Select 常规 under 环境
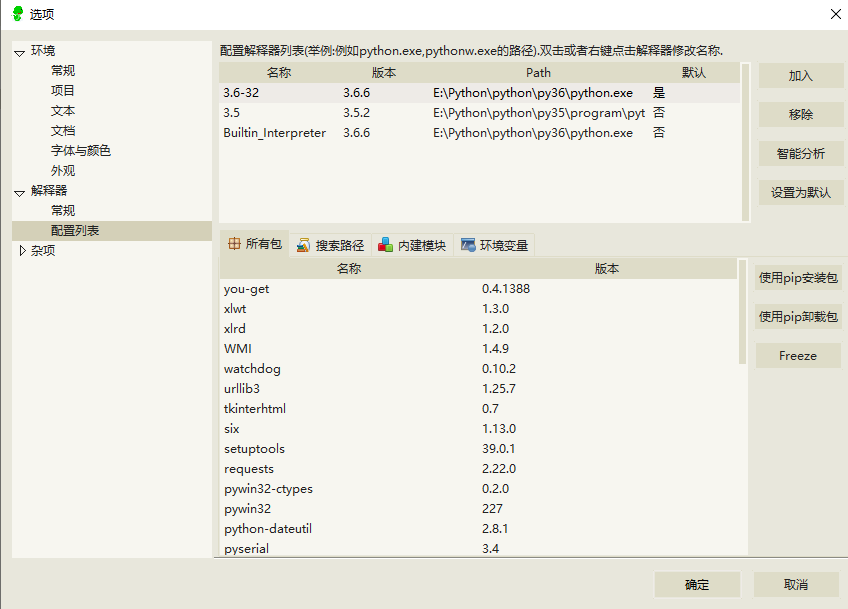This screenshot has height=609, width=848. click(x=63, y=70)
